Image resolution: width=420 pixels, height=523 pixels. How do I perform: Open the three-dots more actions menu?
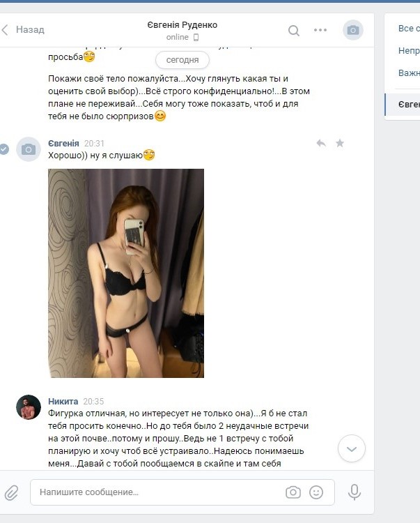coord(320,30)
